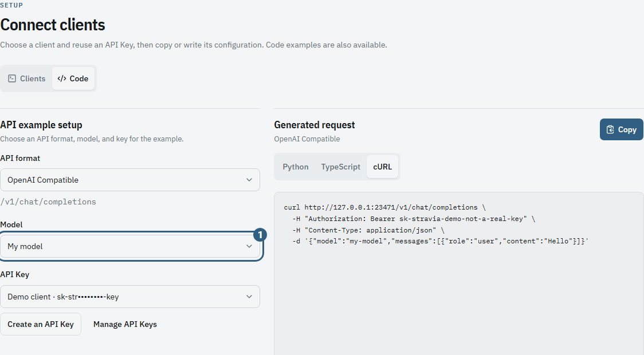This screenshot has height=355, width=644.
Task: Click the chevron in the Model selector
Action: (x=249, y=246)
